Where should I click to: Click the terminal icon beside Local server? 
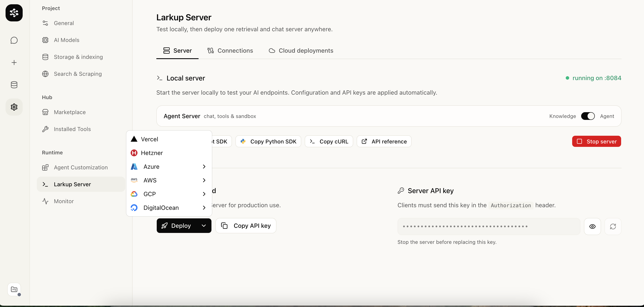coord(160,78)
